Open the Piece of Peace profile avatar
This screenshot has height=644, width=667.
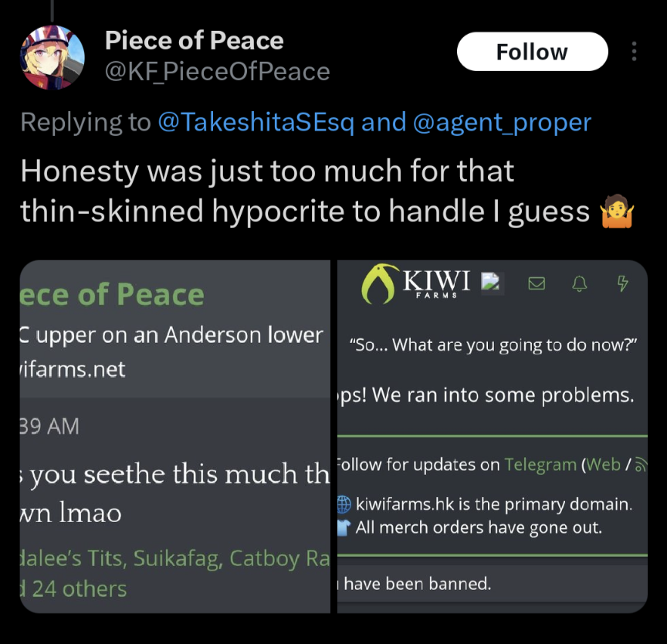coord(52,56)
